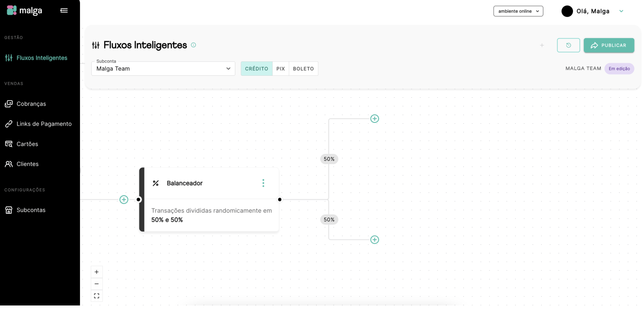Viewport: 644px width, 314px height.
Task: Click the faint plus icon in the header
Action: pyautogui.click(x=542, y=45)
